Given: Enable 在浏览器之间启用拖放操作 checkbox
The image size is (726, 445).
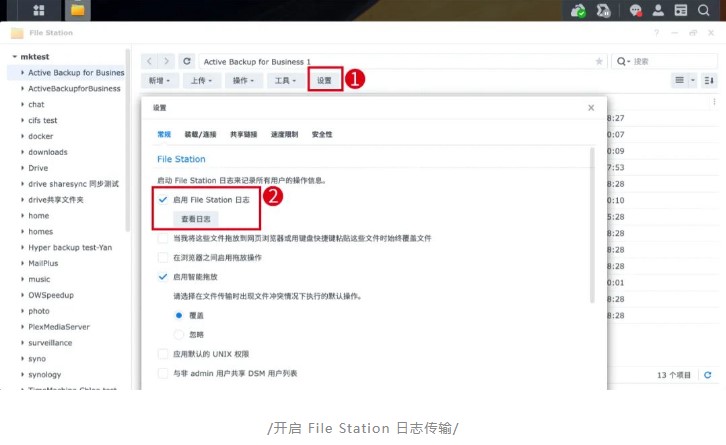Looking at the screenshot, I should coord(163,257).
